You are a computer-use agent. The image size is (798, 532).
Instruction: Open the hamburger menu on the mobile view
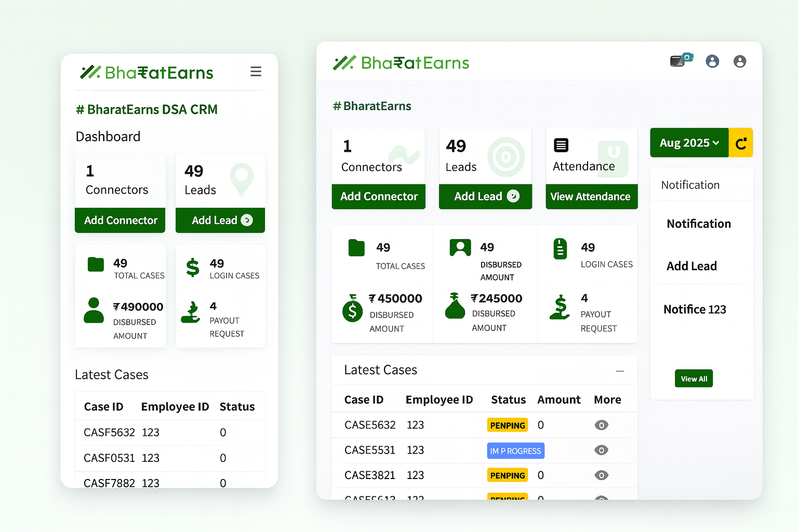coord(256,71)
